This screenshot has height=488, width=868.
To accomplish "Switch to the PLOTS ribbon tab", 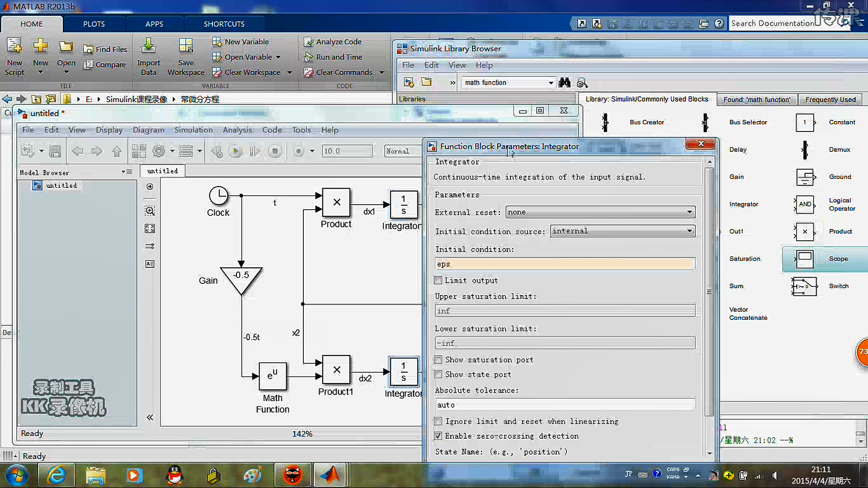I will 94,23.
